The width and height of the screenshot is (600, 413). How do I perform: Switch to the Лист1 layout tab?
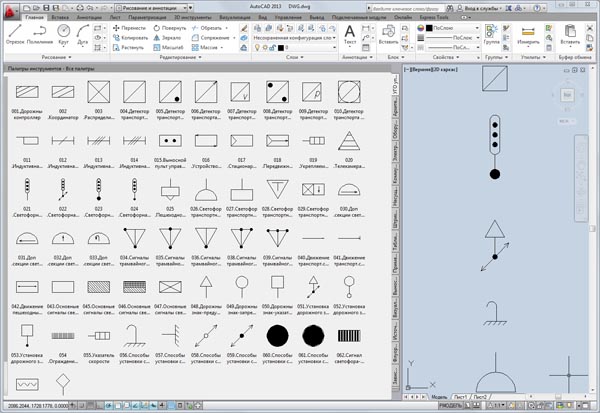pos(461,397)
